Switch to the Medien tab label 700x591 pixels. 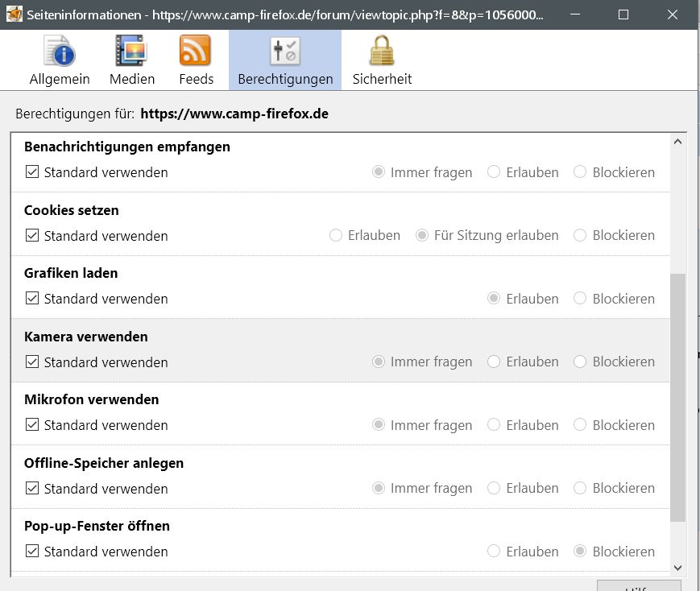click(x=132, y=79)
